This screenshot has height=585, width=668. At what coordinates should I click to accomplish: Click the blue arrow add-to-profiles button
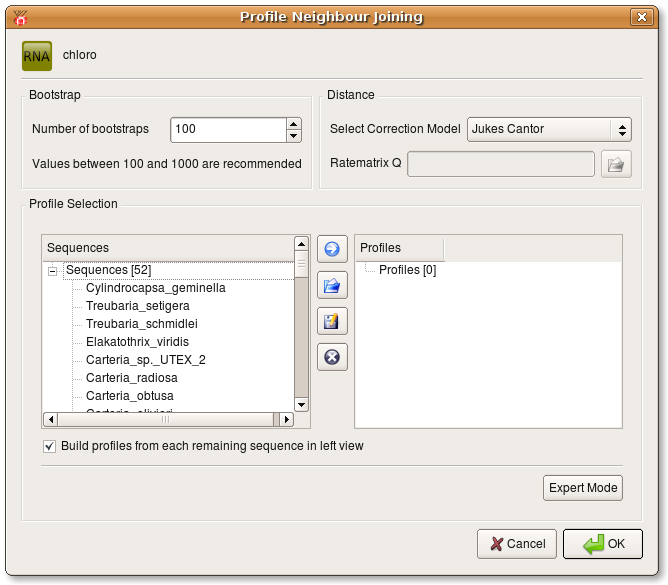tap(332, 250)
